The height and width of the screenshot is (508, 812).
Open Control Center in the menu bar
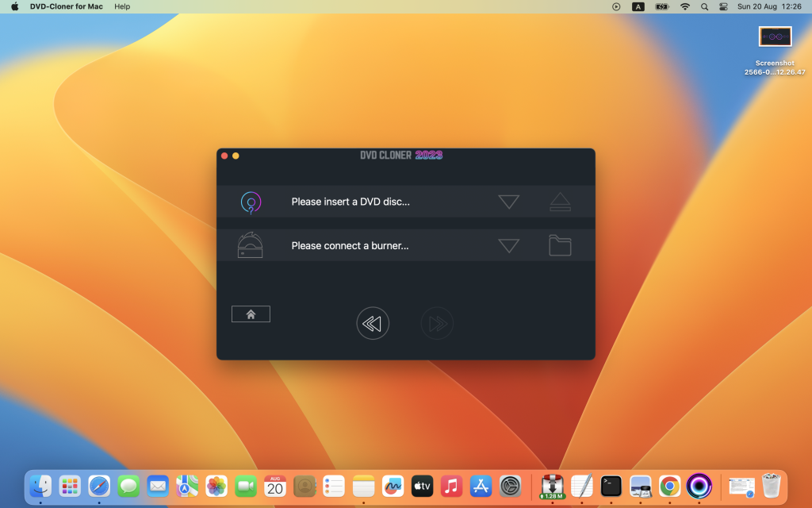point(723,6)
